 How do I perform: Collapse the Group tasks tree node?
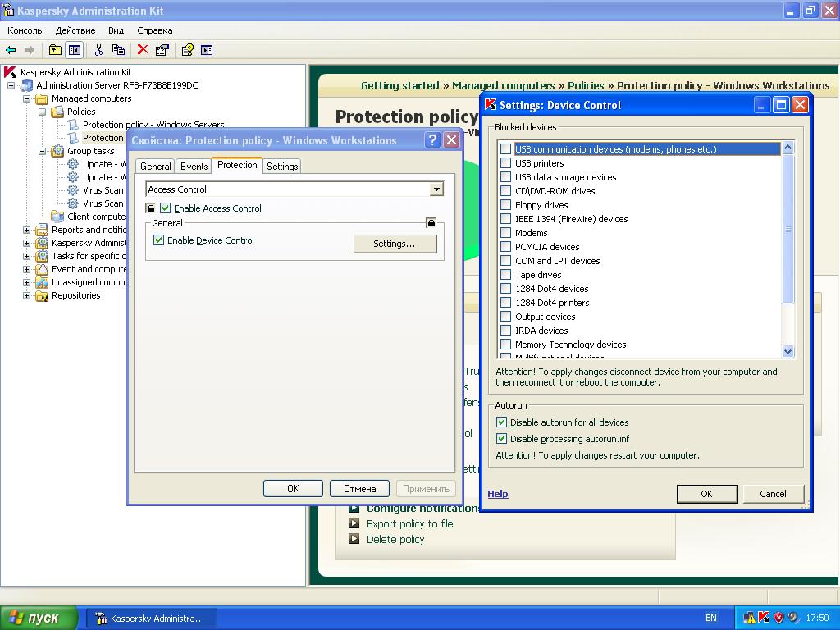coord(42,151)
